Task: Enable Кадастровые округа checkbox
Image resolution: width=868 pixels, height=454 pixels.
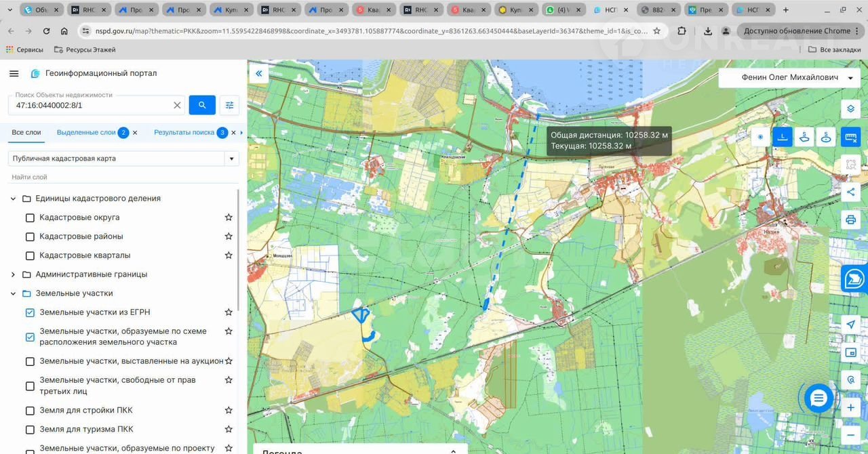Action: coord(30,218)
